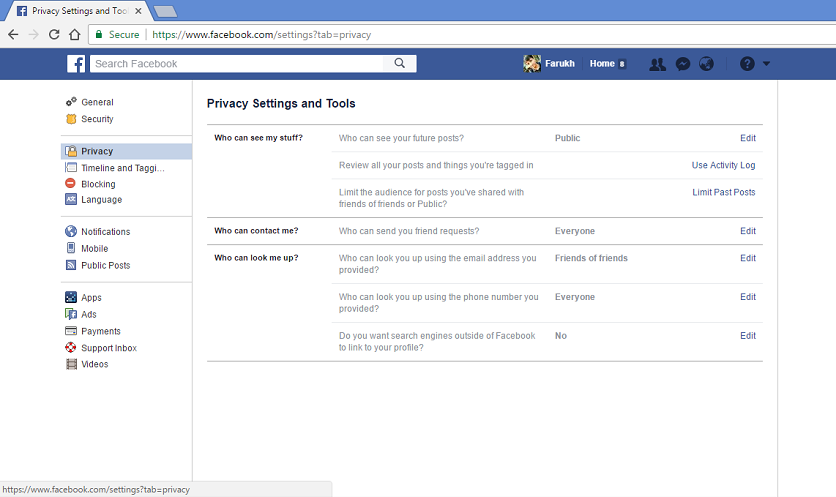
Task: Click the Timeline and Tagging icon
Action: coord(71,167)
